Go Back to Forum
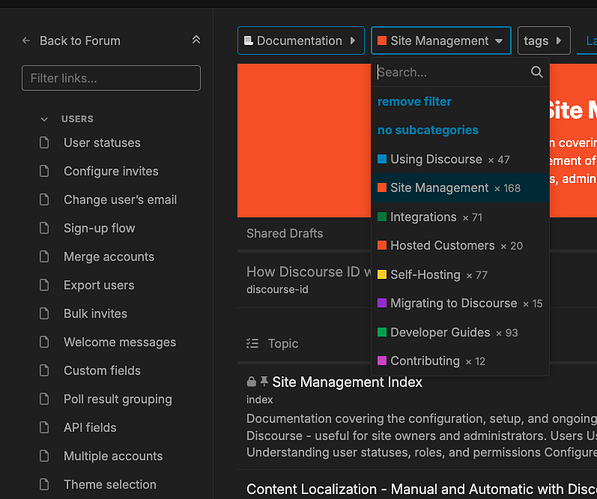The height and width of the screenshot is (499, 597). [80, 40]
